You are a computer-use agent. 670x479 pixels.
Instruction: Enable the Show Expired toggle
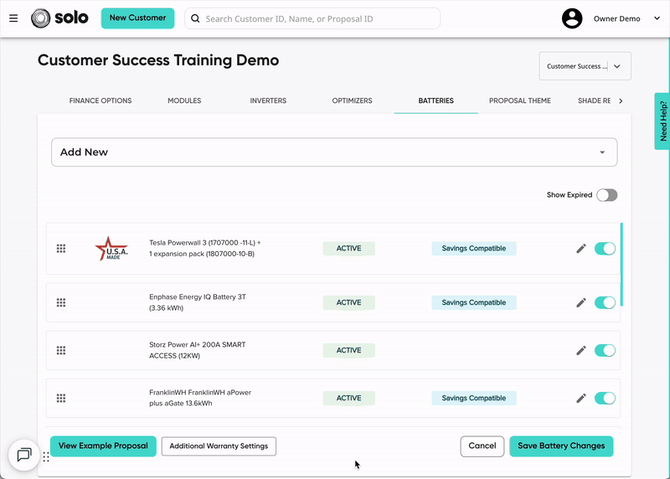tap(606, 195)
